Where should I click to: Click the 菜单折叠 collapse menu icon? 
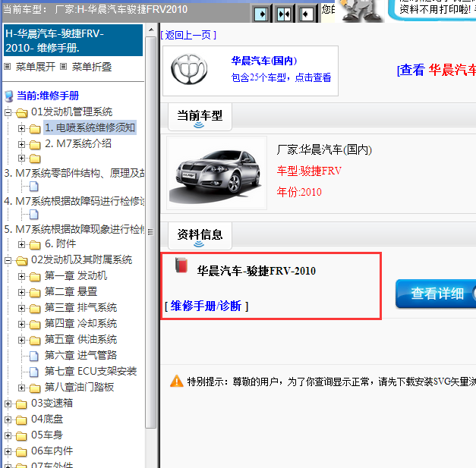63,67
